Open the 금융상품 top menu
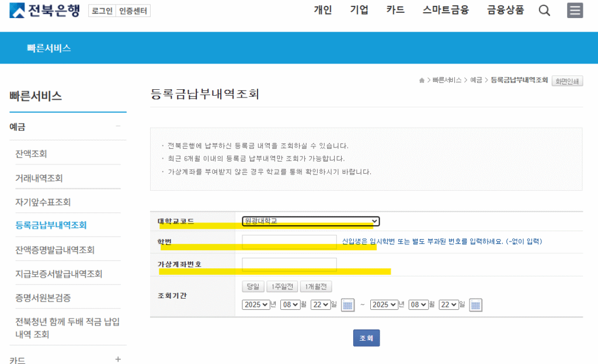598x364 pixels. [x=505, y=10]
